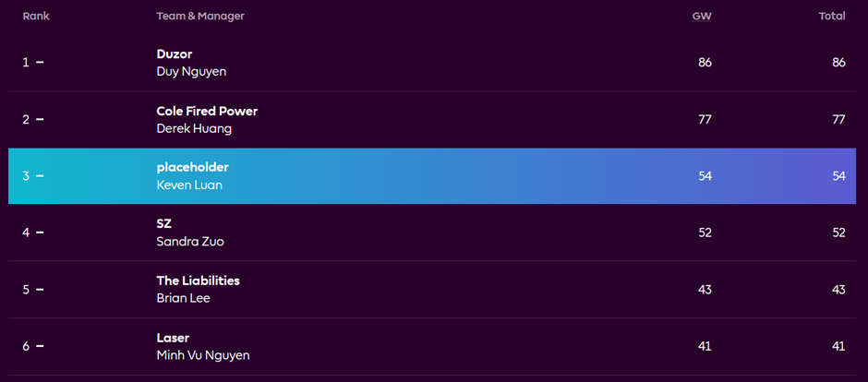Screen dimensions: 868x382
Task: Click the rank movement dash beside rank 6
Action: tap(40, 347)
